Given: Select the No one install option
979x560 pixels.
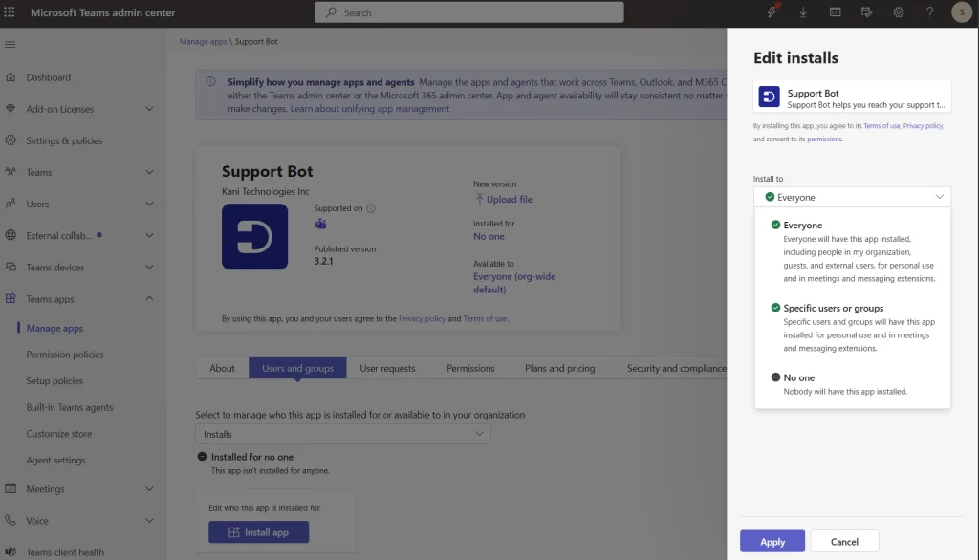Looking at the screenshot, I should pyautogui.click(x=853, y=384).
